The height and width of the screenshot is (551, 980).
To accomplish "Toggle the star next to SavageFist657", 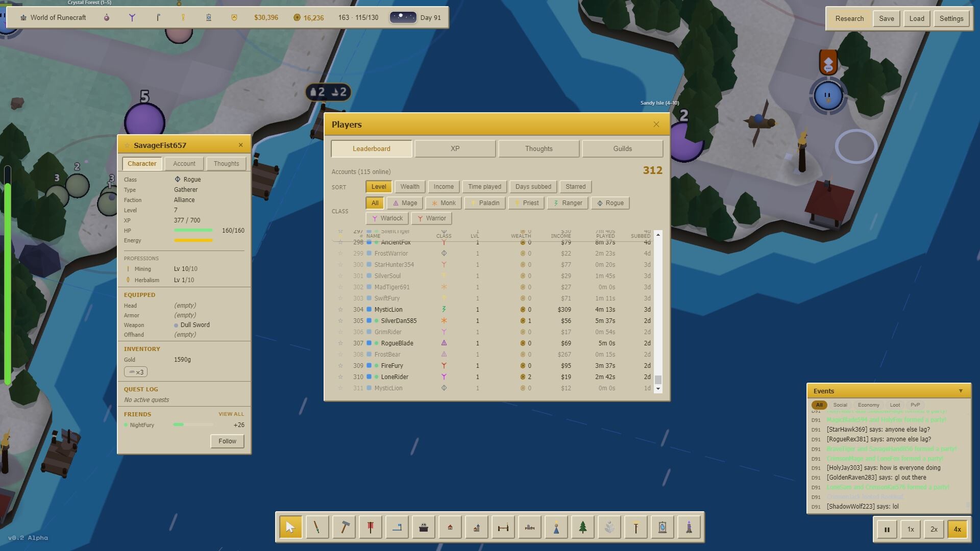I will pos(128,145).
